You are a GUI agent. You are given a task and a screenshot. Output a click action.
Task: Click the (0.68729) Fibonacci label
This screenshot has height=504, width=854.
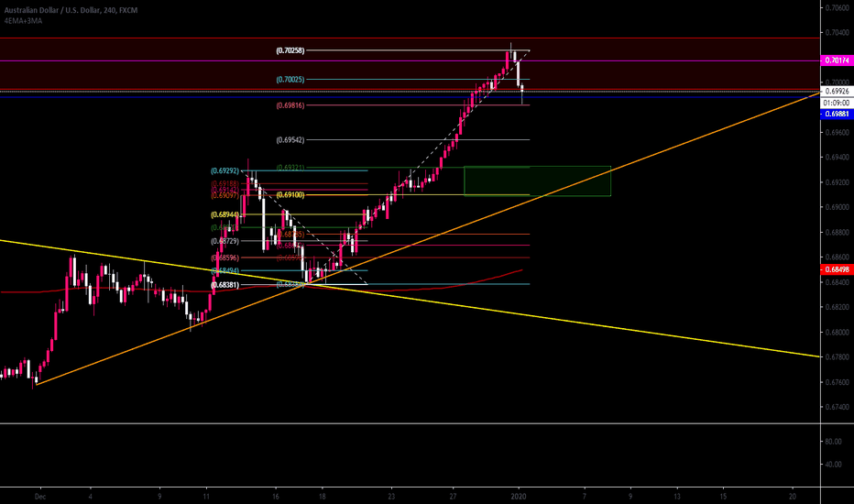pyautogui.click(x=224, y=241)
